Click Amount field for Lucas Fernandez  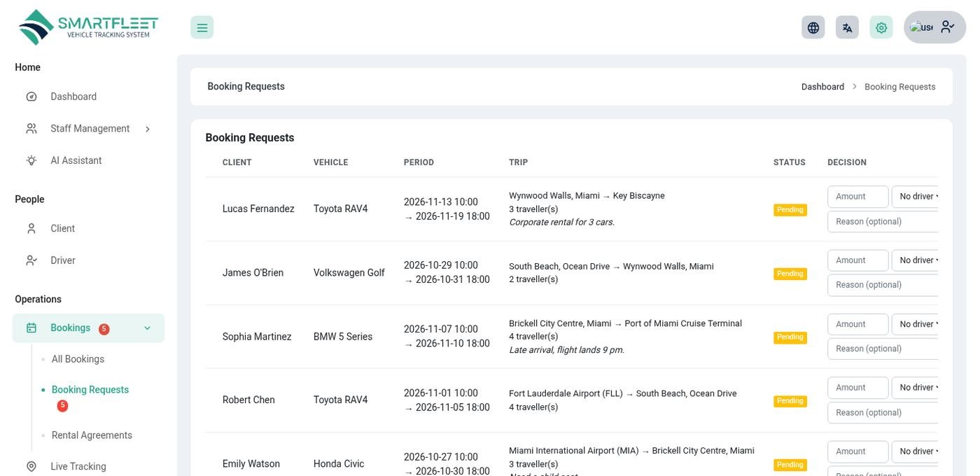(858, 197)
